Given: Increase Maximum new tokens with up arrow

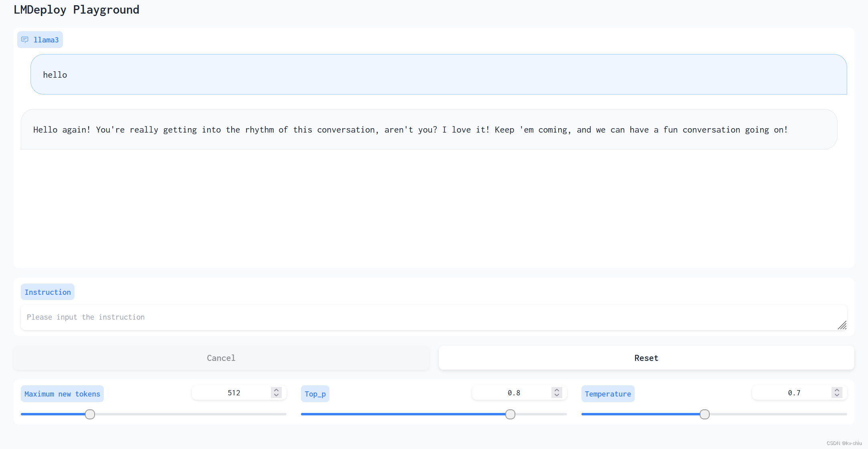Looking at the screenshot, I should [x=276, y=390].
